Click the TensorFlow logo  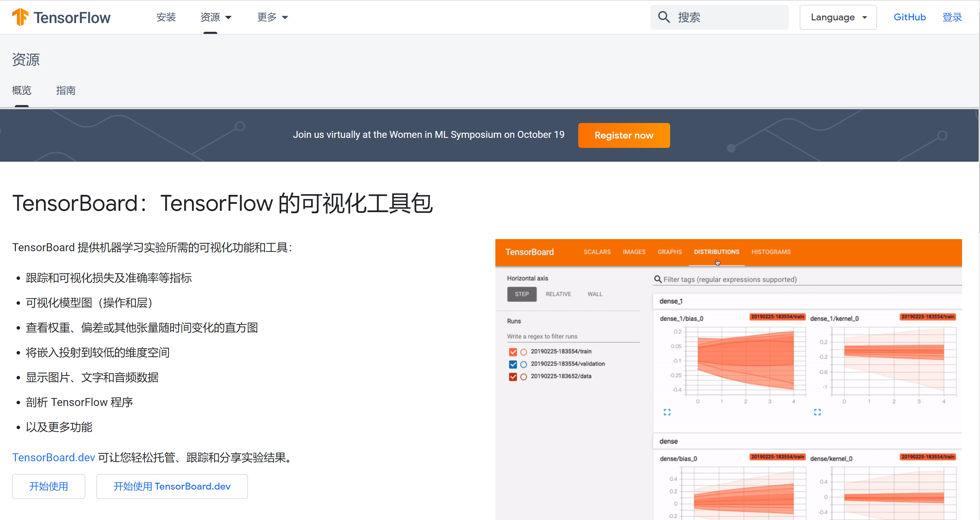point(61,17)
